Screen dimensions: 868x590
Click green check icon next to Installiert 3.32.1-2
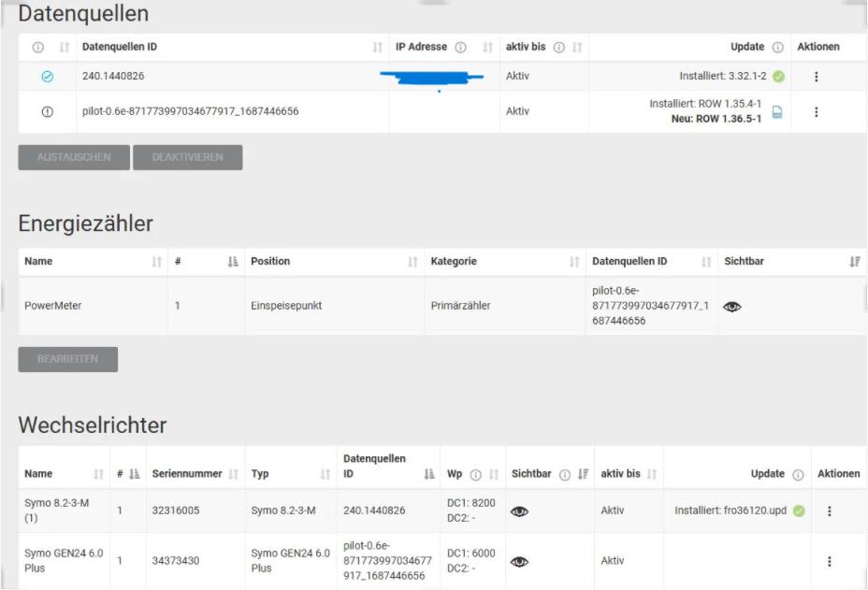(x=778, y=77)
